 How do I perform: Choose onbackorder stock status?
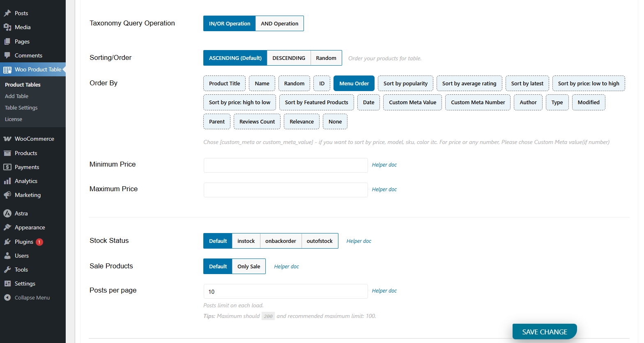[281, 241]
